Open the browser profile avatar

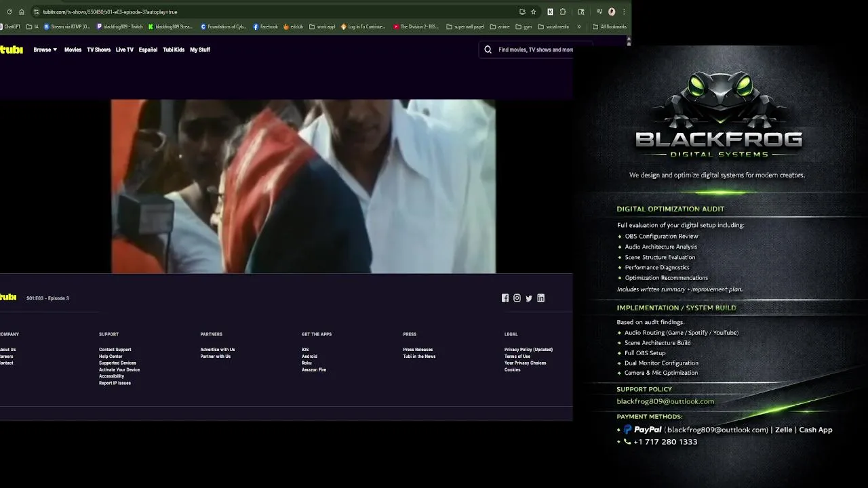point(612,12)
